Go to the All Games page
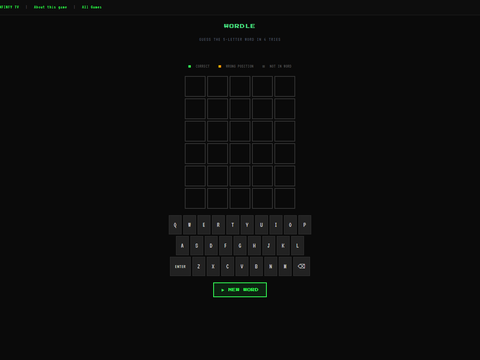This screenshot has height=360, width=480. point(92,7)
